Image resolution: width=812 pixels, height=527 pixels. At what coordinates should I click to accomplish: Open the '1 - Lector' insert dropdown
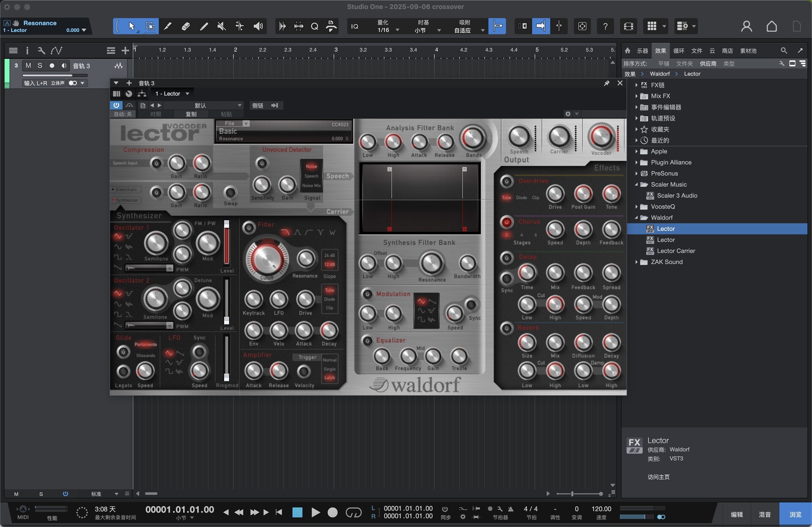[172, 94]
